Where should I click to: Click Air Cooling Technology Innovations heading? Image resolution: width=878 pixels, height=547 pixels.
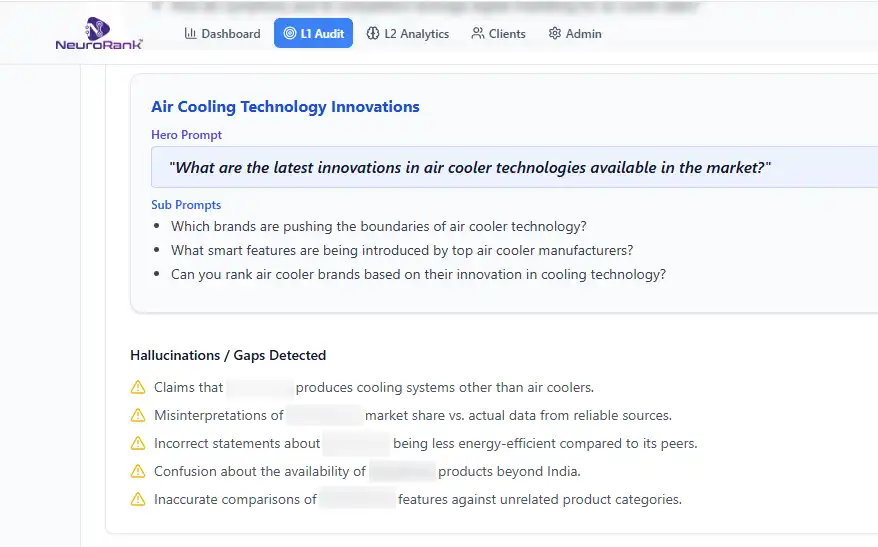pyautogui.click(x=285, y=107)
